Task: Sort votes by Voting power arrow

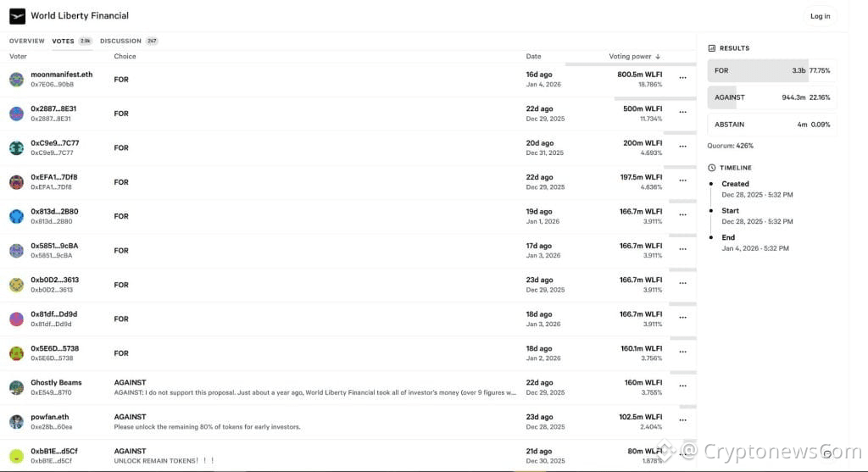Action: coord(658,57)
